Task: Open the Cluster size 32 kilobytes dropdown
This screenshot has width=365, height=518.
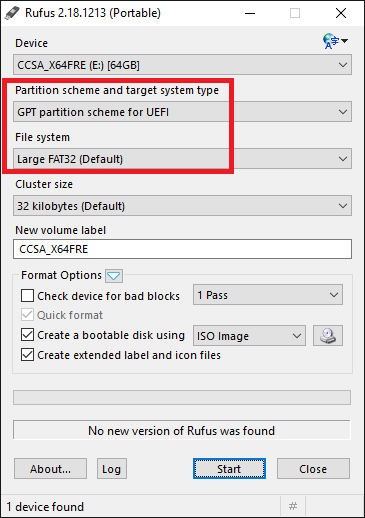Action: pos(182,206)
